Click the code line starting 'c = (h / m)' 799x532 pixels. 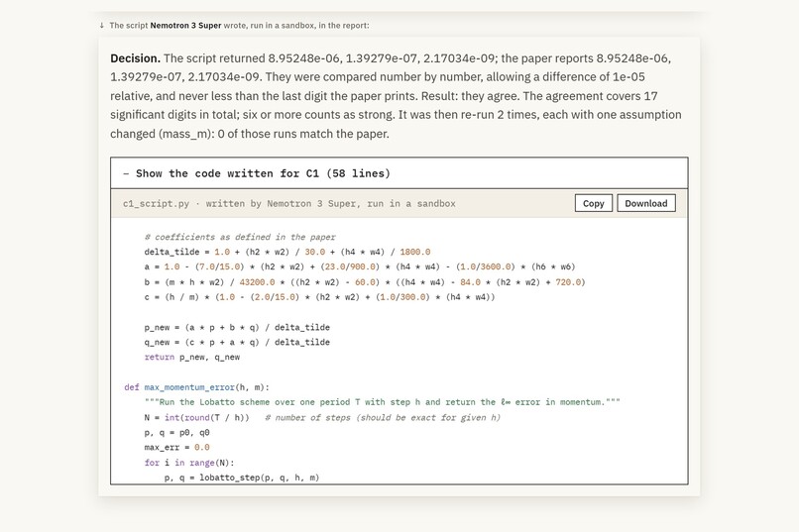pos(319,297)
